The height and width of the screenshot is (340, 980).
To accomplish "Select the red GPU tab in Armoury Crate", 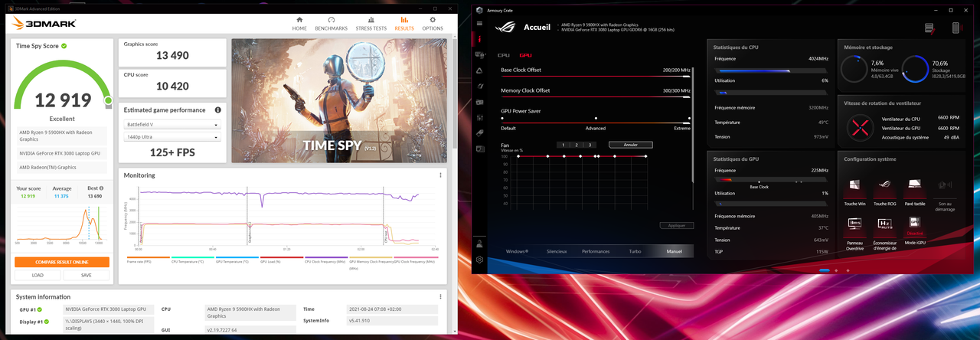I will click(x=525, y=55).
